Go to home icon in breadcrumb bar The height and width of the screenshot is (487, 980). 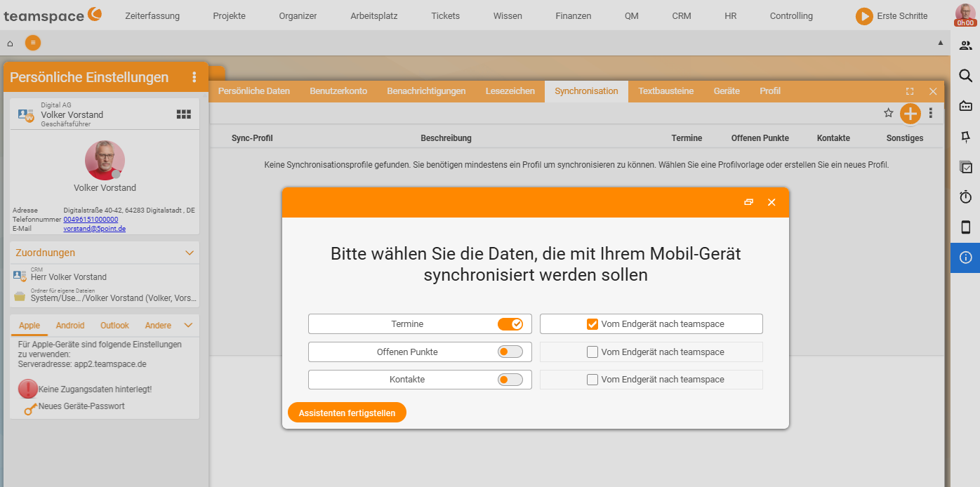10,43
